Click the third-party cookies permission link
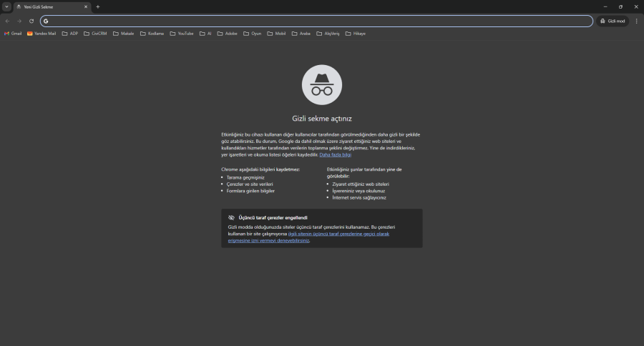Image resolution: width=644 pixels, height=346 pixels. pos(338,234)
